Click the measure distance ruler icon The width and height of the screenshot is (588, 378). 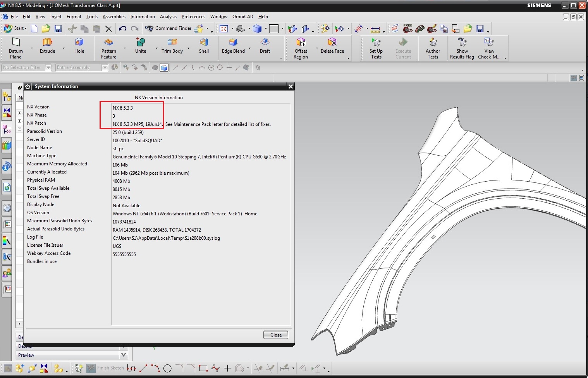(x=375, y=29)
